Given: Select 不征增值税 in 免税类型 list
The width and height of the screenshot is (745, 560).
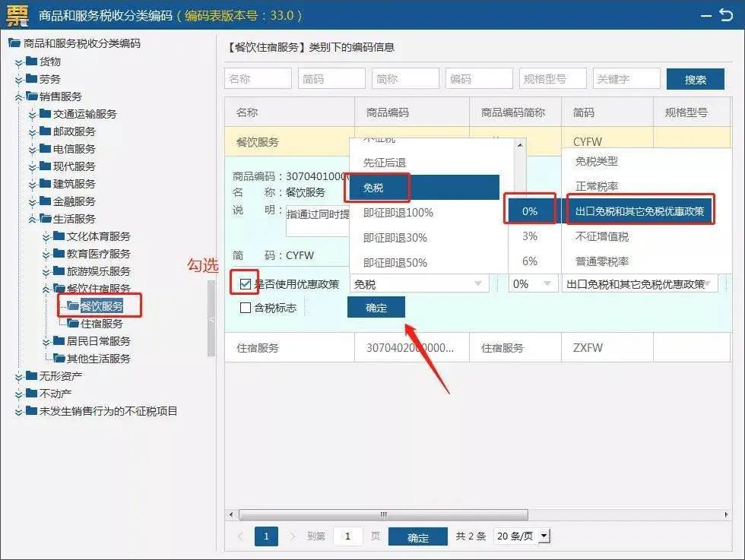Looking at the screenshot, I should [x=602, y=236].
